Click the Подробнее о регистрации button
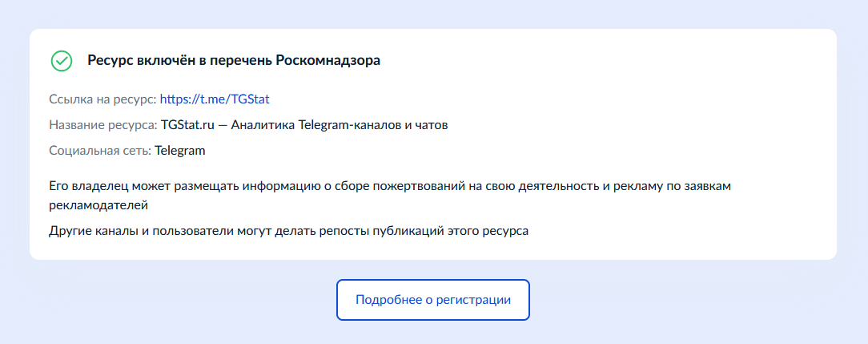The width and height of the screenshot is (868, 344). [433, 300]
